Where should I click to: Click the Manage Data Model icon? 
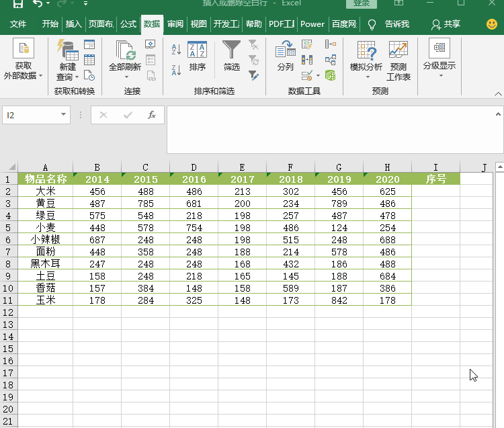coord(331,75)
